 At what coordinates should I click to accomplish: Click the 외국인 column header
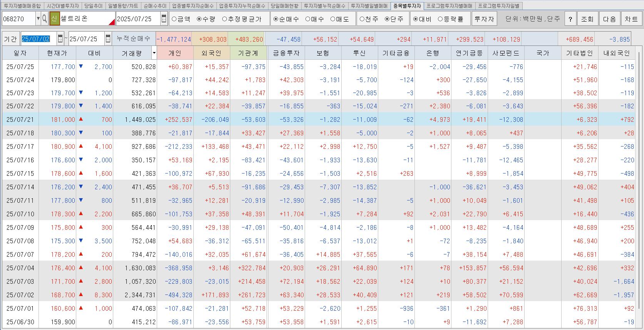coord(211,53)
